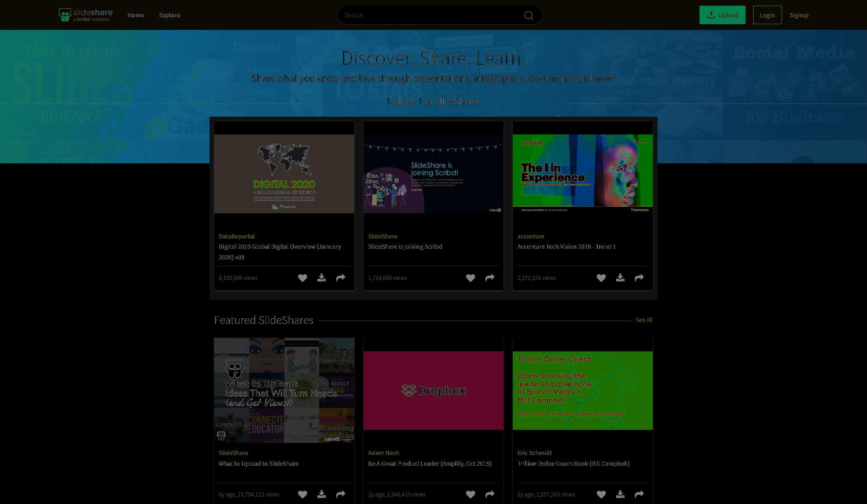Open What to Upload ideas thumbnail
This screenshot has width=867, height=504.
click(x=284, y=391)
